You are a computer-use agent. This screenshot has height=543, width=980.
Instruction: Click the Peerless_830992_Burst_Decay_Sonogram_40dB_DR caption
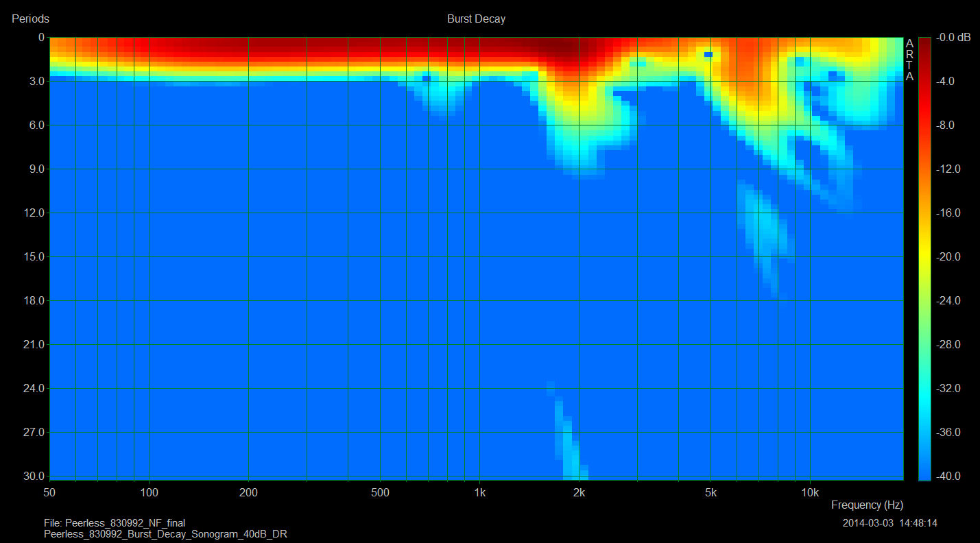tap(165, 533)
